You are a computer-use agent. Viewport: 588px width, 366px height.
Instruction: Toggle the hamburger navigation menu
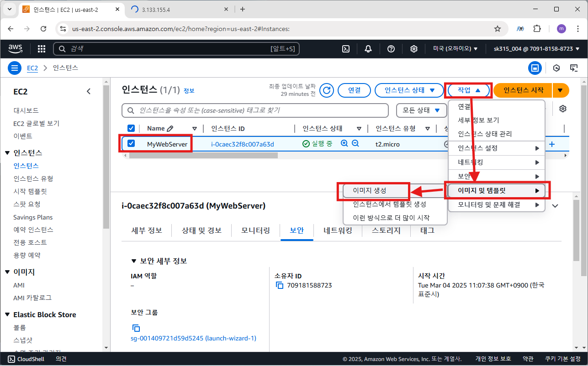(x=15, y=68)
